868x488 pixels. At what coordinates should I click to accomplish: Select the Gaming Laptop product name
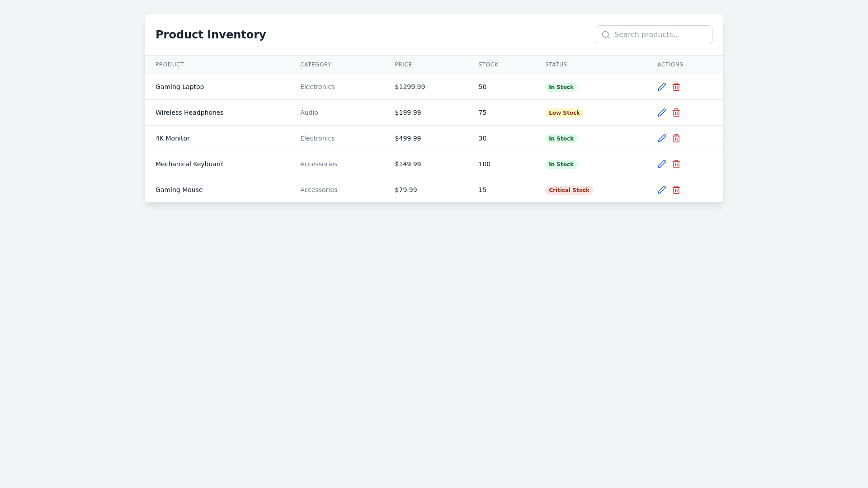coord(179,87)
